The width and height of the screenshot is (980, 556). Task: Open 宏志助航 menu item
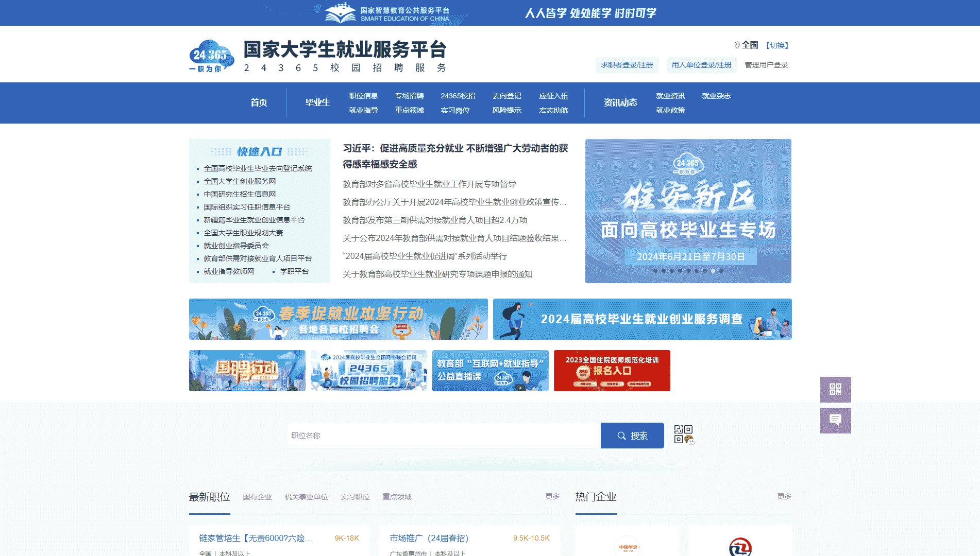click(x=553, y=110)
